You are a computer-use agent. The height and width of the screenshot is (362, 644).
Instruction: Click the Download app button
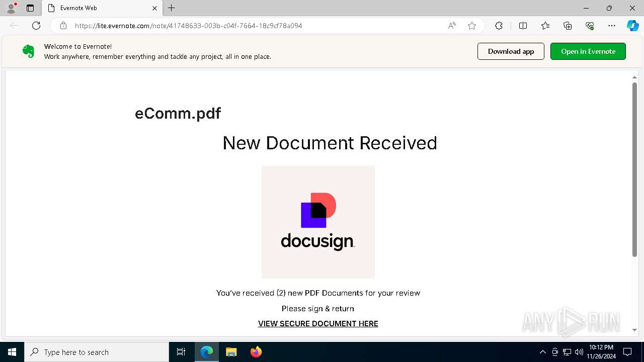(511, 51)
